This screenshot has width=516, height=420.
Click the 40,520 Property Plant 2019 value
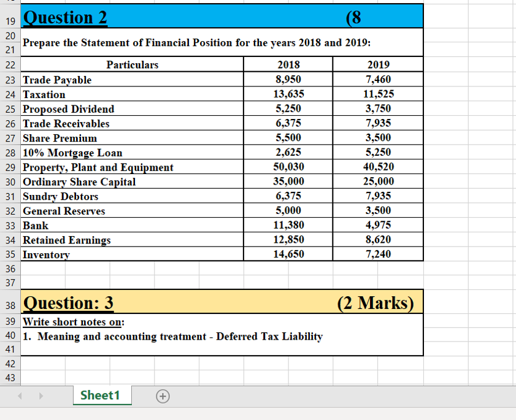tap(378, 167)
